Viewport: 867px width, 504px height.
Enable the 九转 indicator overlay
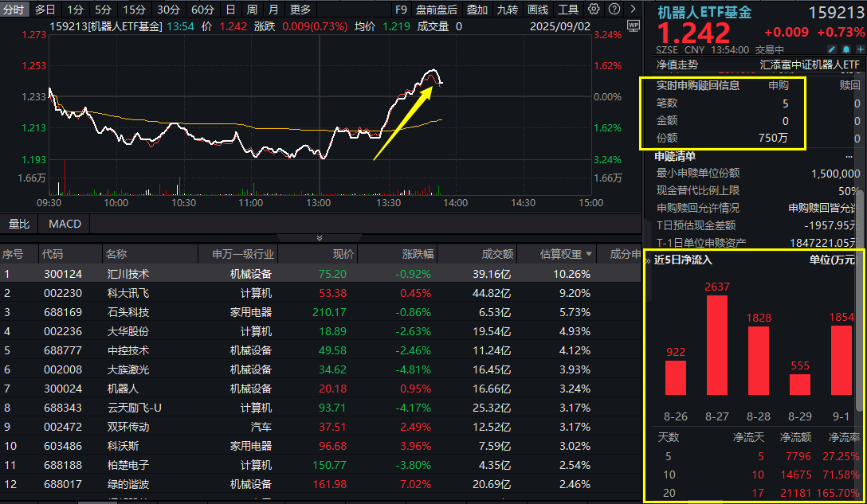coord(508,10)
